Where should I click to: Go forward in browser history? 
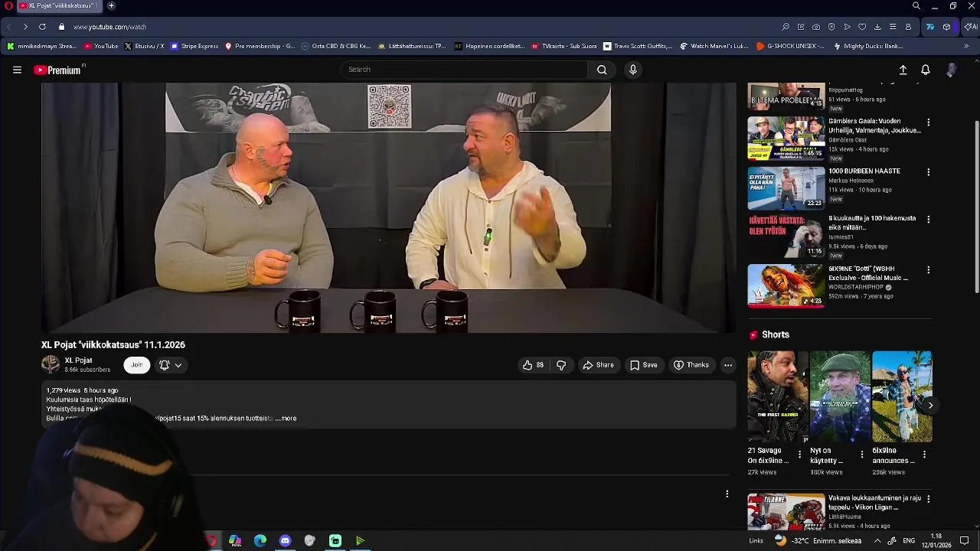pos(25,27)
